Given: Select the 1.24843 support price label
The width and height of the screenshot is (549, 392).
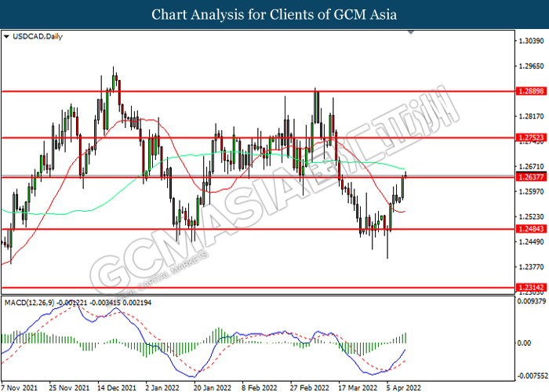Looking at the screenshot, I should 532,229.
